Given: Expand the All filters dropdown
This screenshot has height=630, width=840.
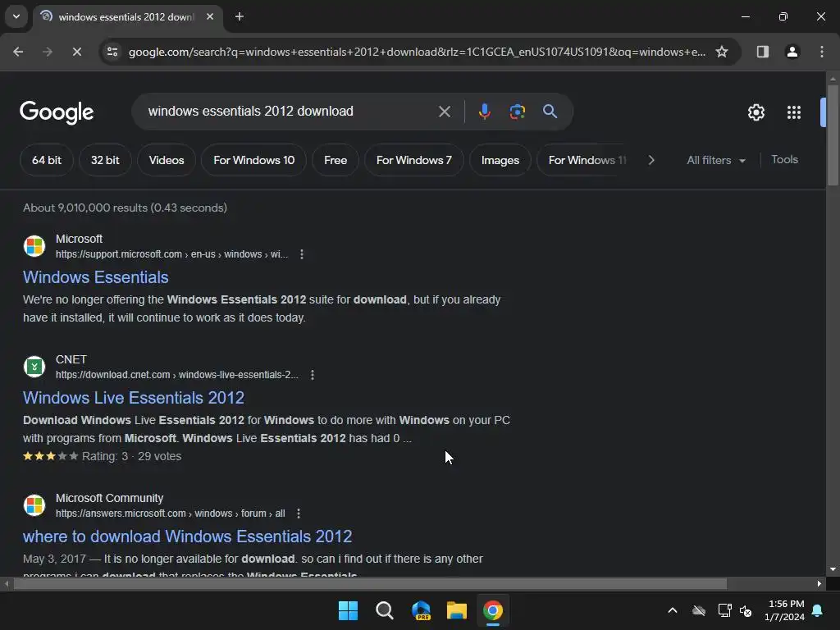Looking at the screenshot, I should point(715,160).
